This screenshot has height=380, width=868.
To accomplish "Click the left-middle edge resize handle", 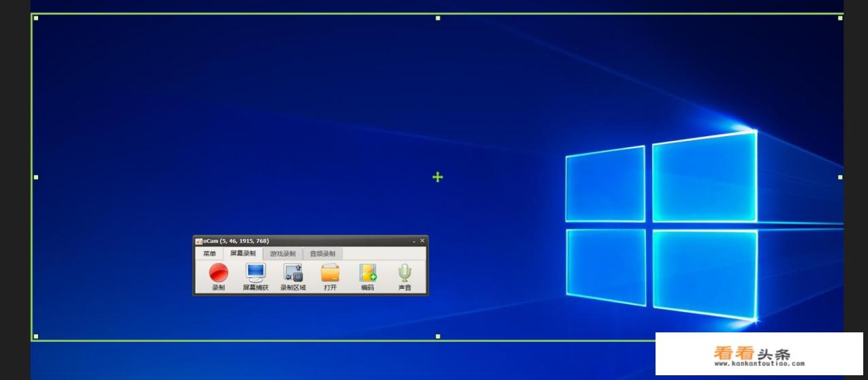I will coord(36,177).
